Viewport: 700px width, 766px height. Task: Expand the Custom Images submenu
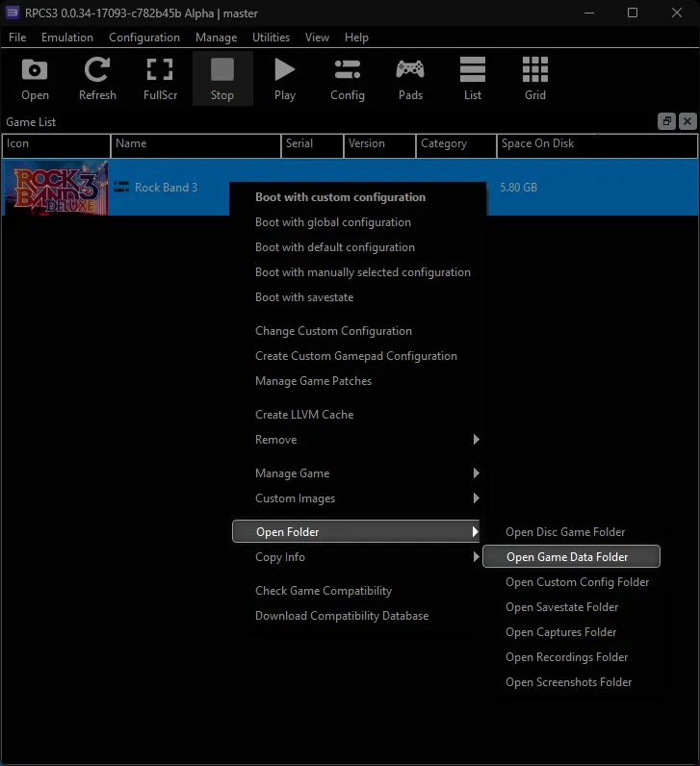(357, 498)
